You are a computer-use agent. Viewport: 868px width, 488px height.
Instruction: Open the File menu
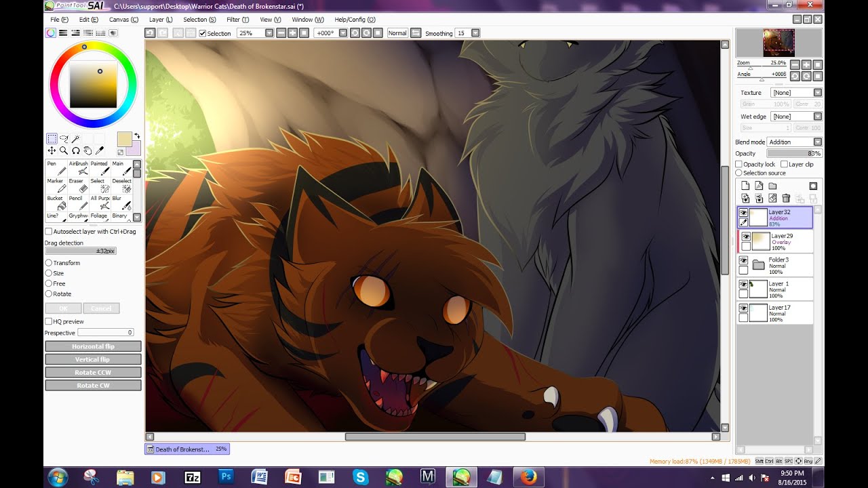pyautogui.click(x=59, y=20)
